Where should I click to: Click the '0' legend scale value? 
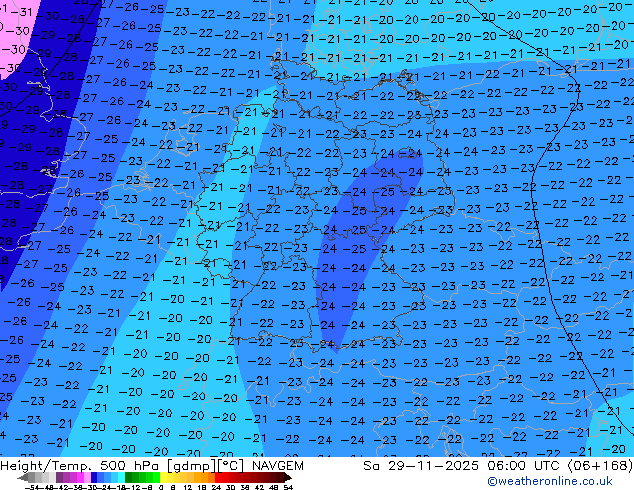pyautogui.click(x=161, y=488)
